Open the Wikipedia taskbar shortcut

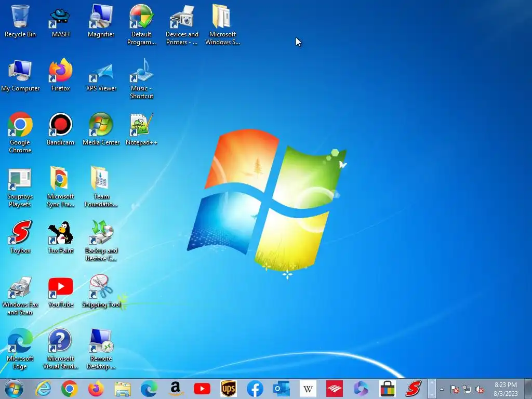308,389
